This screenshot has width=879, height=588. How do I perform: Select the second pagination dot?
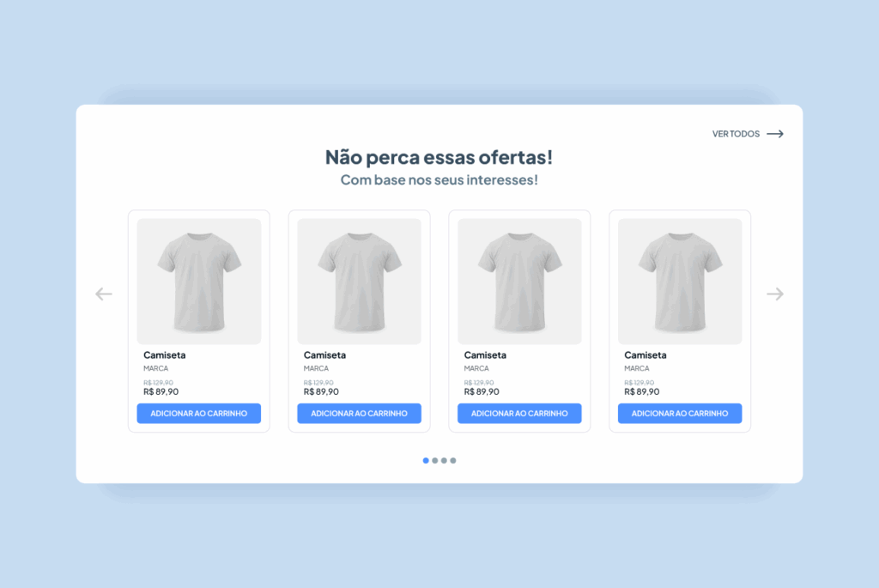[x=435, y=461]
